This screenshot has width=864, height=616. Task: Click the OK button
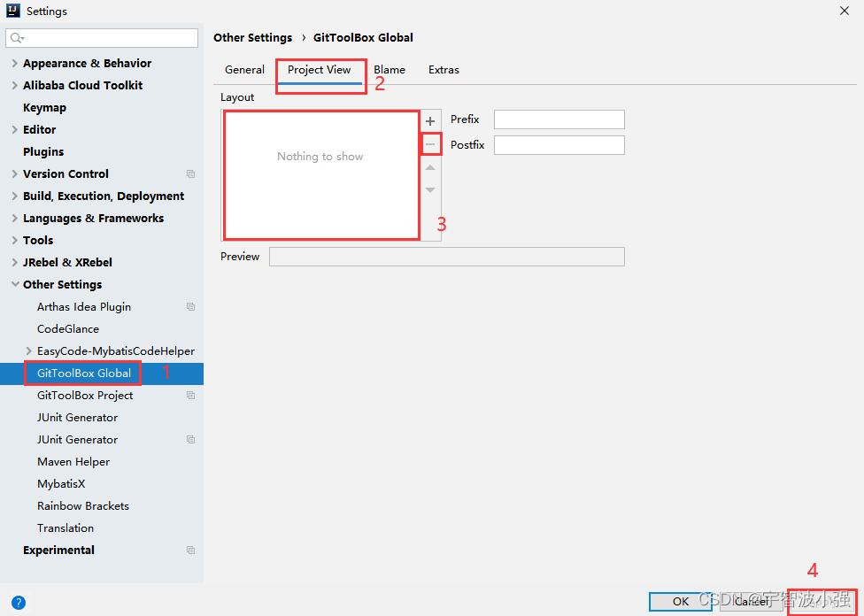pyautogui.click(x=681, y=602)
